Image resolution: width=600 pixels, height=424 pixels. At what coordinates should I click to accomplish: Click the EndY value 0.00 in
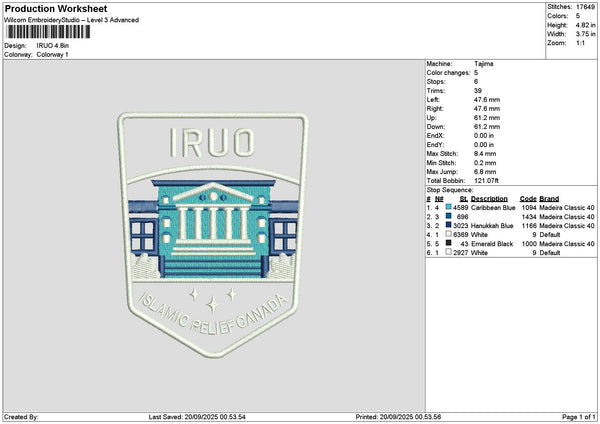tap(484, 145)
